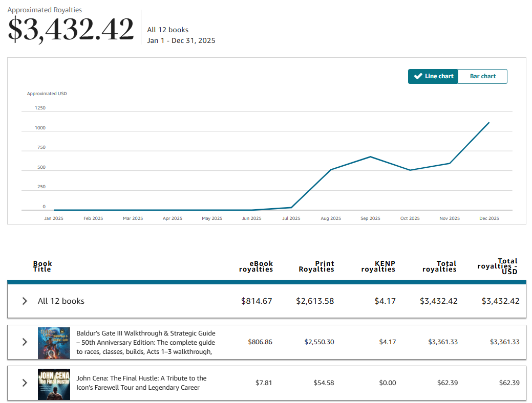532x403 pixels.
Task: Click the checkmark icon on Line chart
Action: tap(418, 76)
